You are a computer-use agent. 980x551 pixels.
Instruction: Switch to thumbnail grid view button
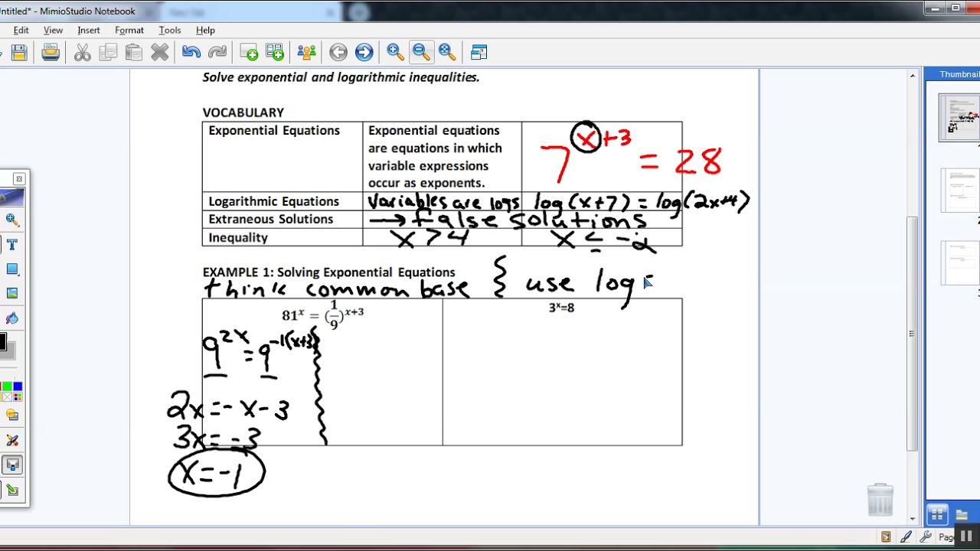click(x=936, y=514)
